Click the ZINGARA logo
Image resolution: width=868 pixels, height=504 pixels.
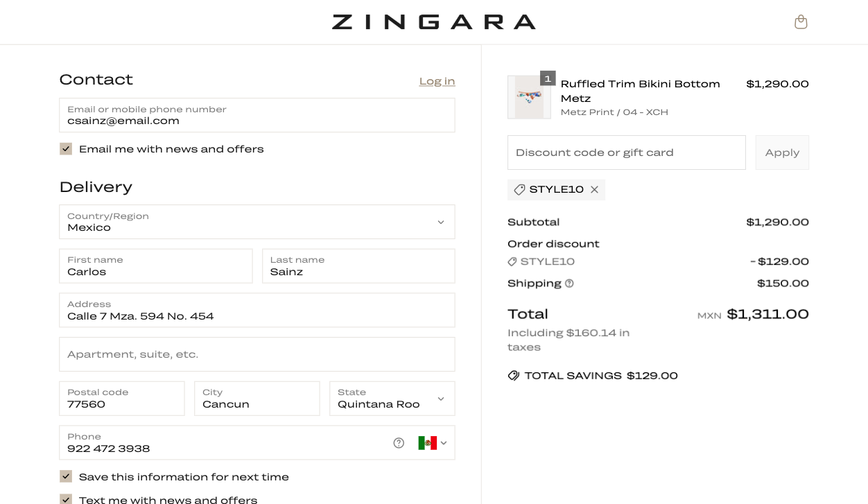(433, 22)
